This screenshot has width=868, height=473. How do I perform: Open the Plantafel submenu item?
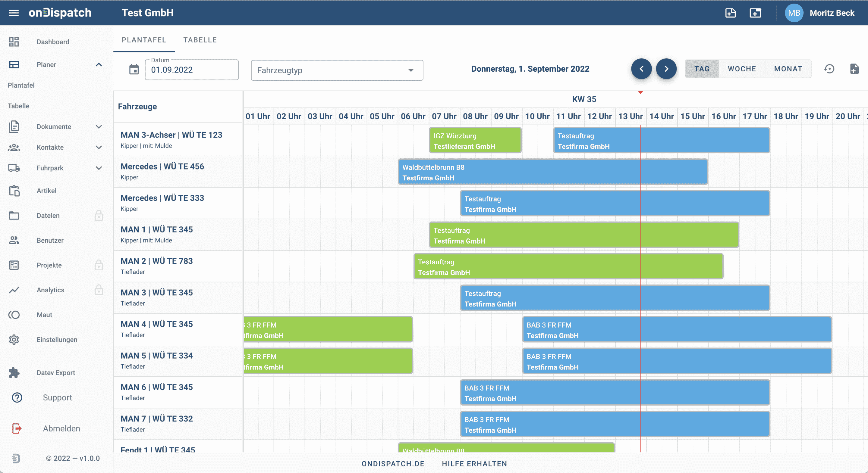tap(21, 85)
